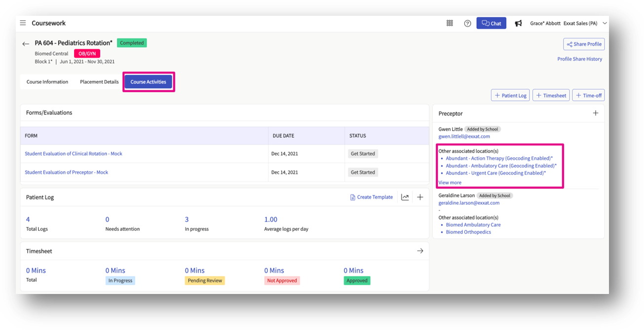This screenshot has height=330, width=644.
Task: Open the apps grid icon
Action: pos(450,23)
